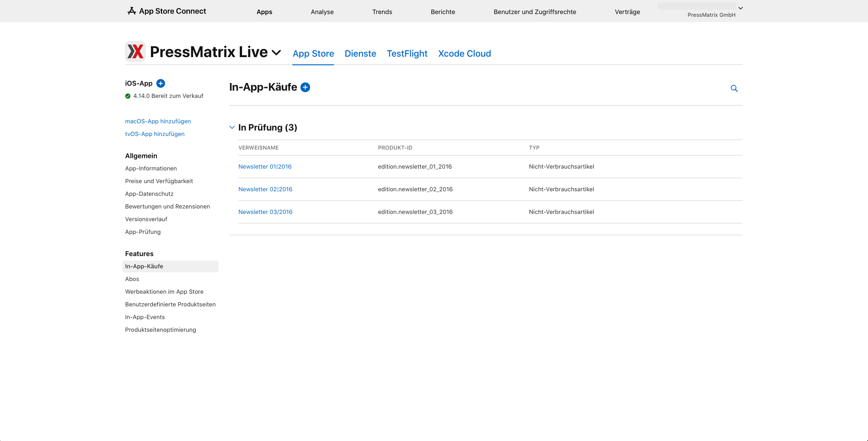Open App-Datenschutz in the sidebar
This screenshot has height=441, width=868.
coord(149,194)
